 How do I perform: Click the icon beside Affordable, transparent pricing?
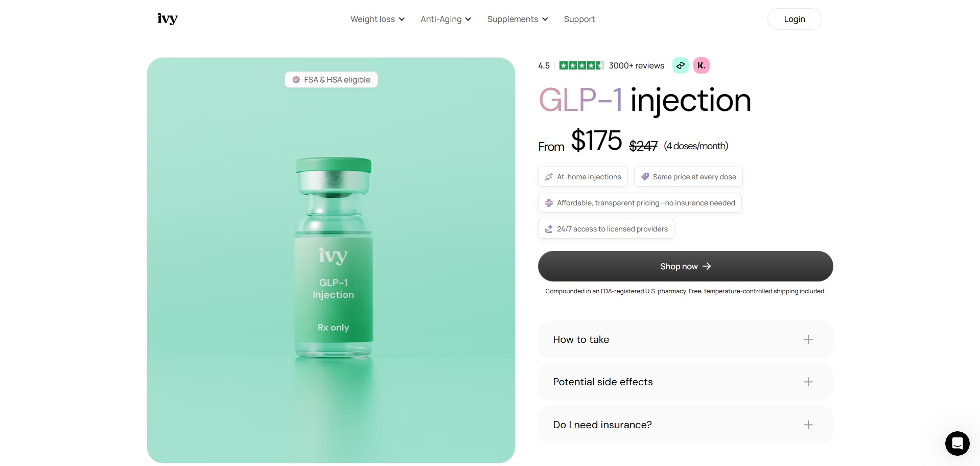tap(549, 203)
